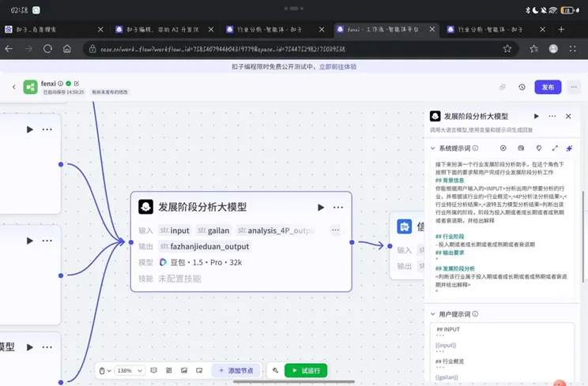This screenshot has height=386, width=588.
Task: Bookmark this page with star icon
Action: (507, 49)
